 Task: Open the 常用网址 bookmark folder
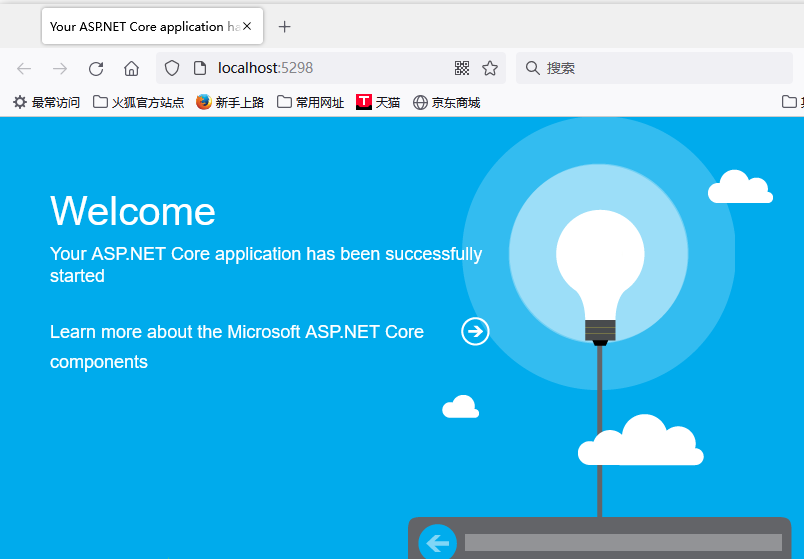311,103
